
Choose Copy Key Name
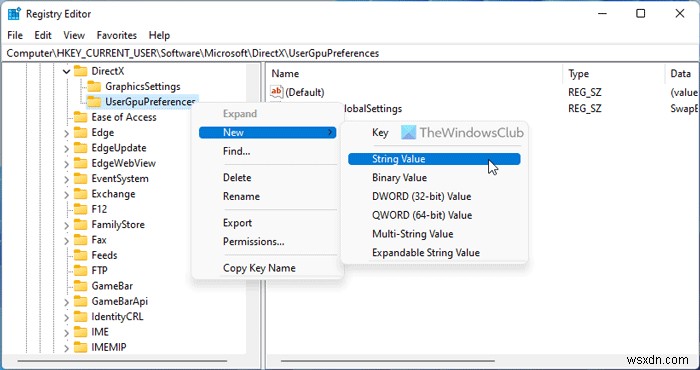259,268
